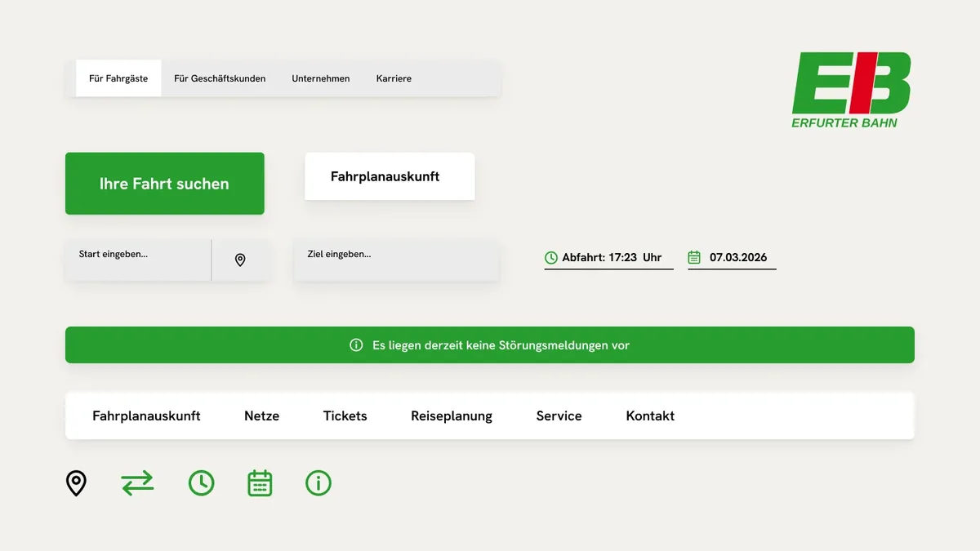Open the Reiseplanung menu item
980x551 pixels.
pyautogui.click(x=452, y=416)
